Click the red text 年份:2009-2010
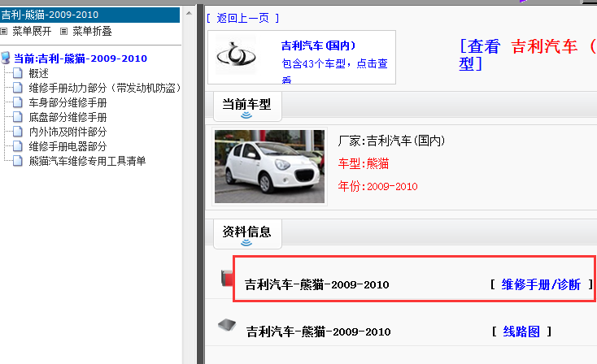Image resolution: width=597 pixels, height=364 pixels. click(x=377, y=186)
